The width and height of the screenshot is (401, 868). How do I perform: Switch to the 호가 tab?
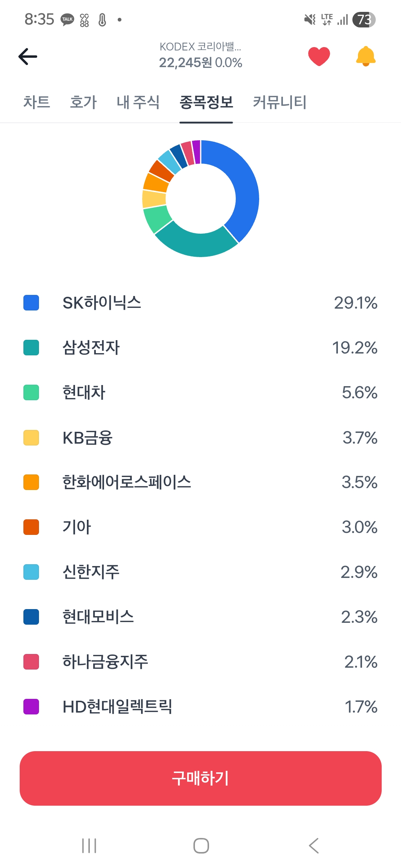[83, 102]
